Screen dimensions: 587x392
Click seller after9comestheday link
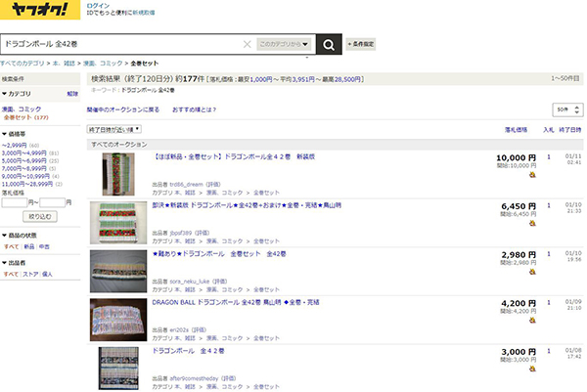194,378
